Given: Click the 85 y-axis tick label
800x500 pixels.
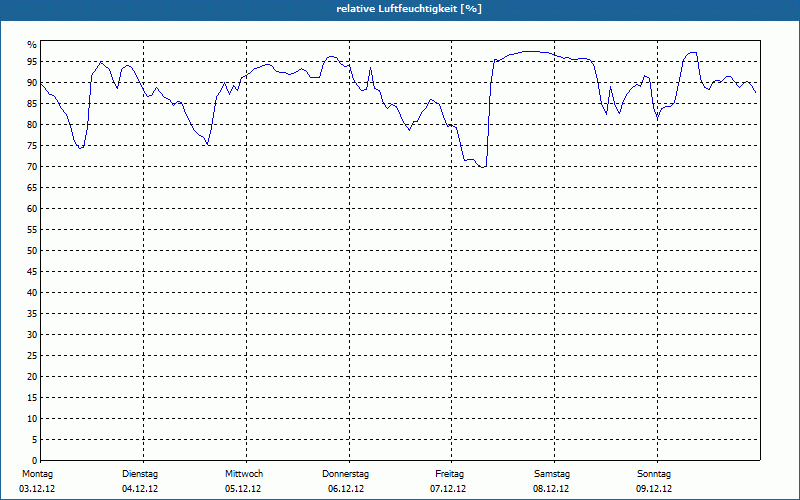Looking at the screenshot, I should [x=32, y=104].
